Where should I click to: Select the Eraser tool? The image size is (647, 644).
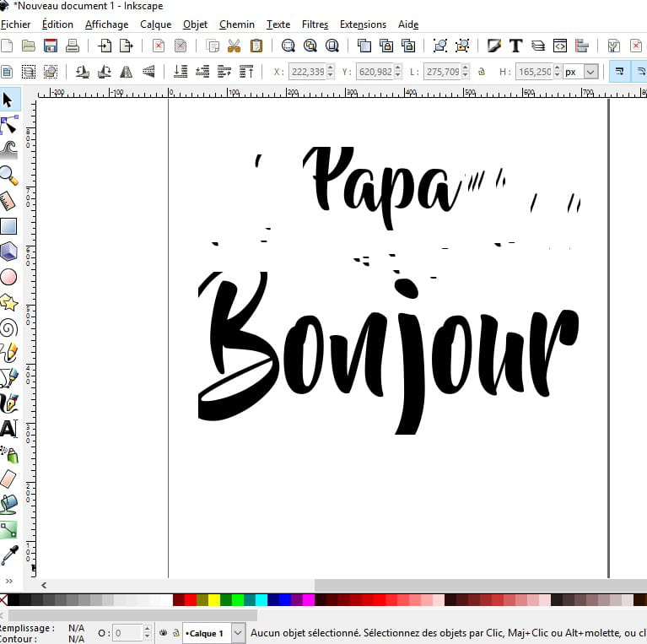8,479
